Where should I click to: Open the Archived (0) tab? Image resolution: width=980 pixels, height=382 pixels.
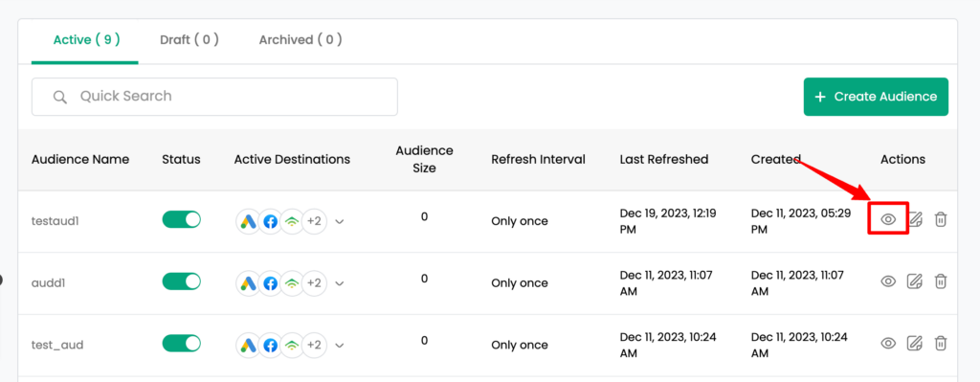301,40
